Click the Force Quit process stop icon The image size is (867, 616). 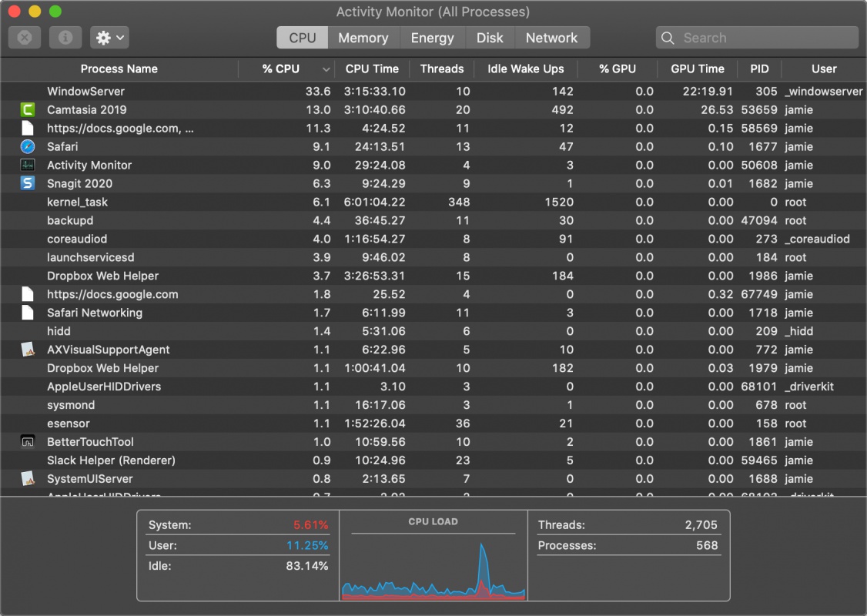[25, 38]
